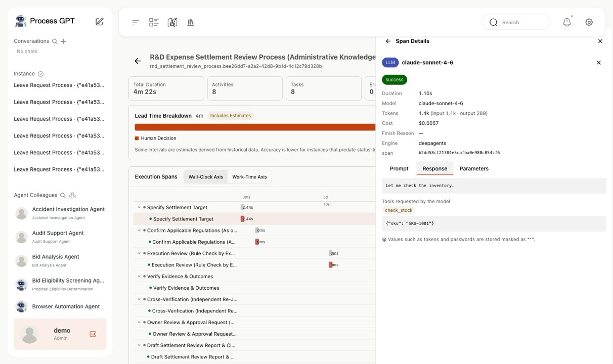Go back from Span Details panel
This screenshot has width=613, height=364.
tap(388, 41)
